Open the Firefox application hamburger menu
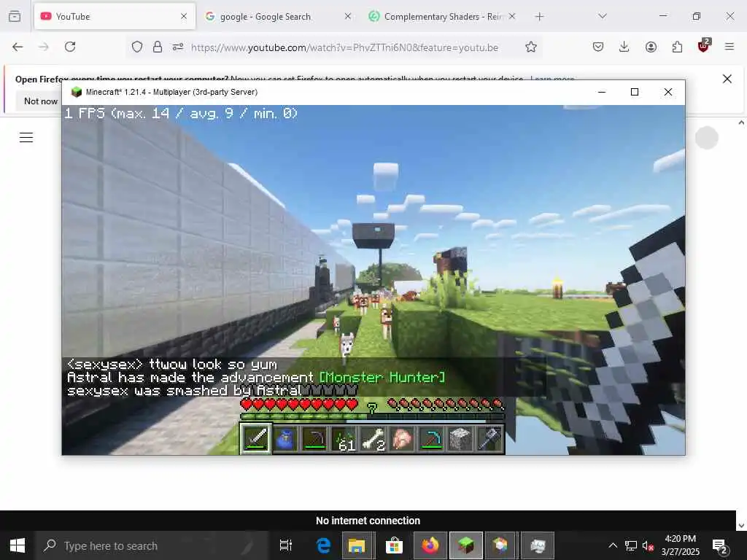This screenshot has height=560, width=747. [x=729, y=47]
